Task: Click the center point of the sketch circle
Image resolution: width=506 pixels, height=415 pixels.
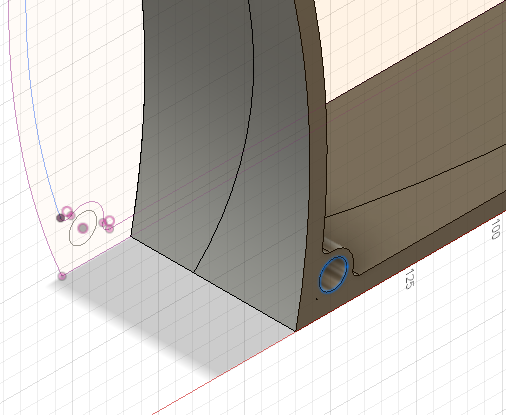Action: point(83,228)
